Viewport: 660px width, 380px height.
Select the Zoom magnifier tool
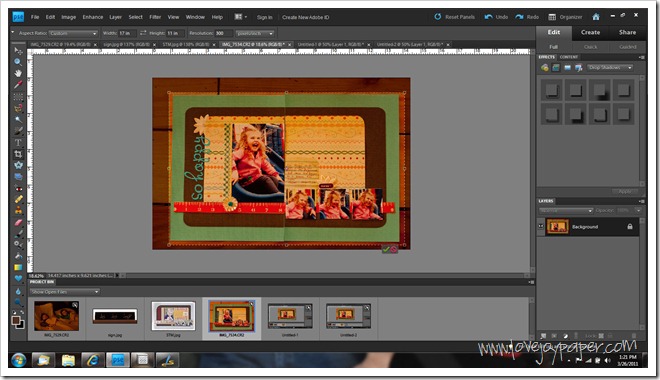click(x=18, y=62)
